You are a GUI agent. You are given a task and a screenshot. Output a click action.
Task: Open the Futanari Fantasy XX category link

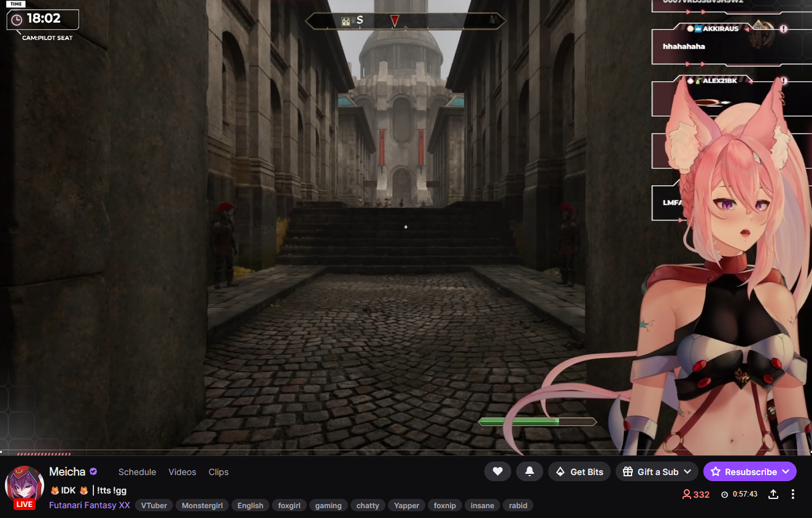click(90, 505)
